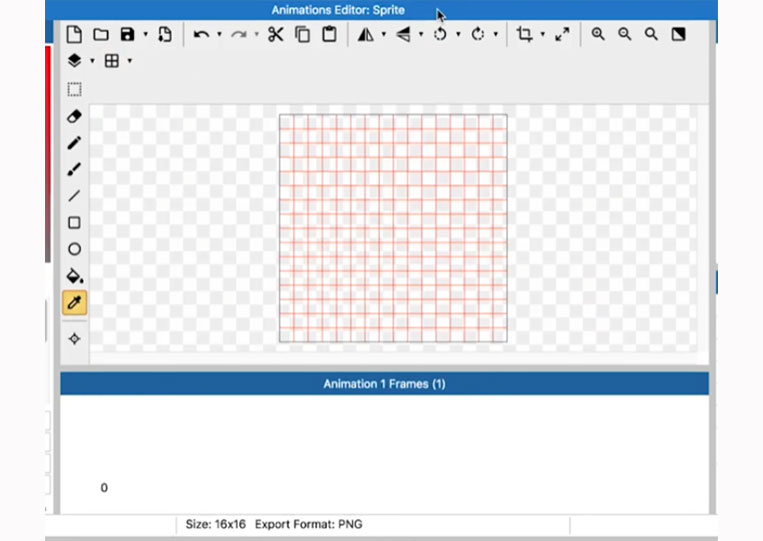Open the horizontal flip dropdown arrow
The image size is (763, 541).
click(384, 34)
